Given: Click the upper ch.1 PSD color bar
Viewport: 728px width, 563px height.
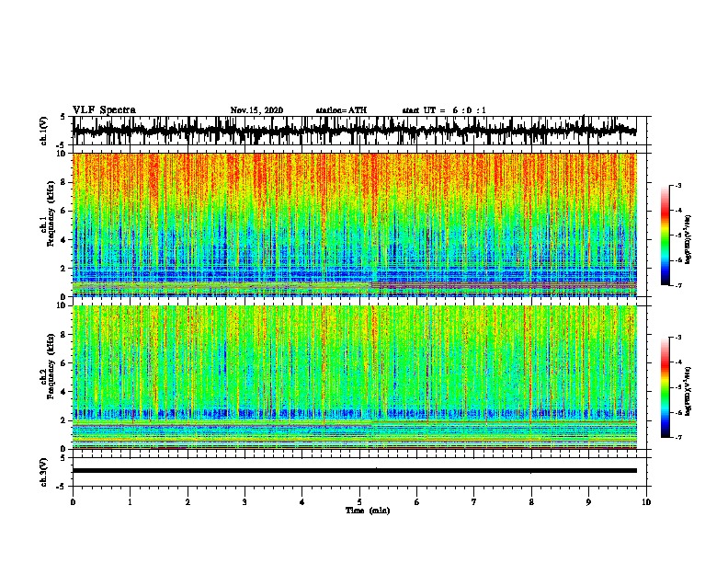Looking at the screenshot, I should 665,236.
